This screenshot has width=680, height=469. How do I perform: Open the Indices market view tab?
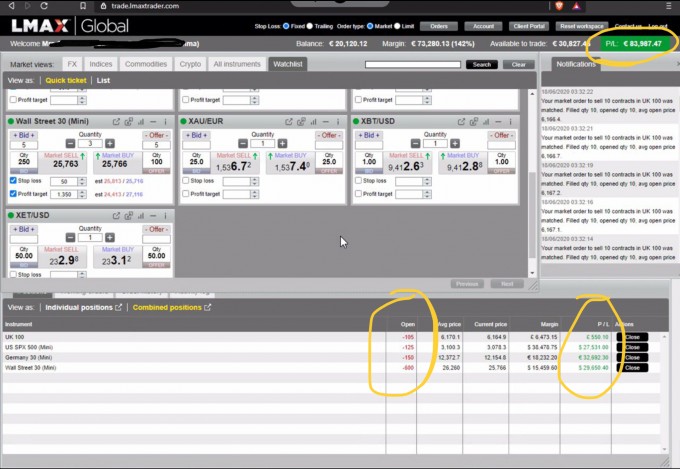coord(101,64)
